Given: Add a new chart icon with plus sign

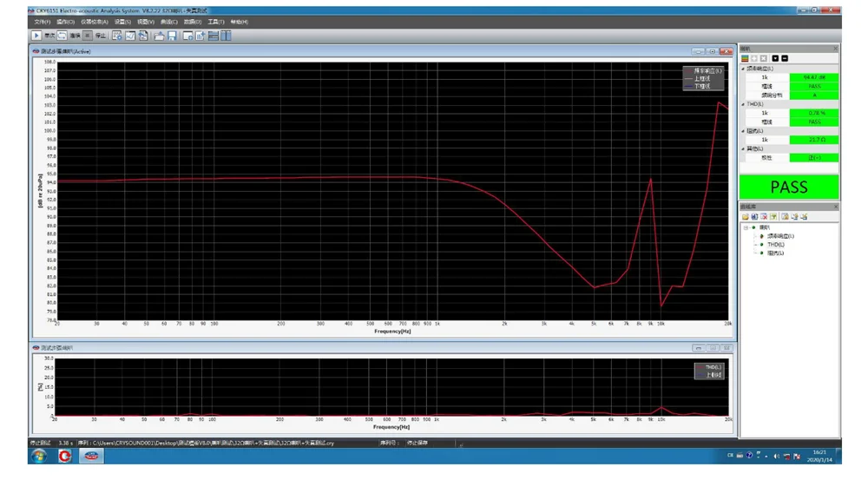Looking at the screenshot, I should 201,36.
